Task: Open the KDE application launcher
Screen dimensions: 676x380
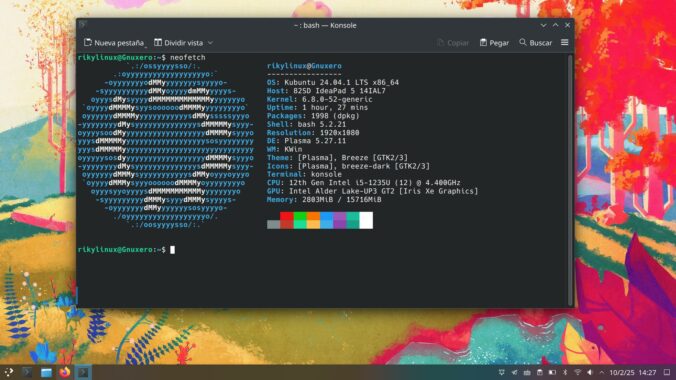Action: click(9, 372)
